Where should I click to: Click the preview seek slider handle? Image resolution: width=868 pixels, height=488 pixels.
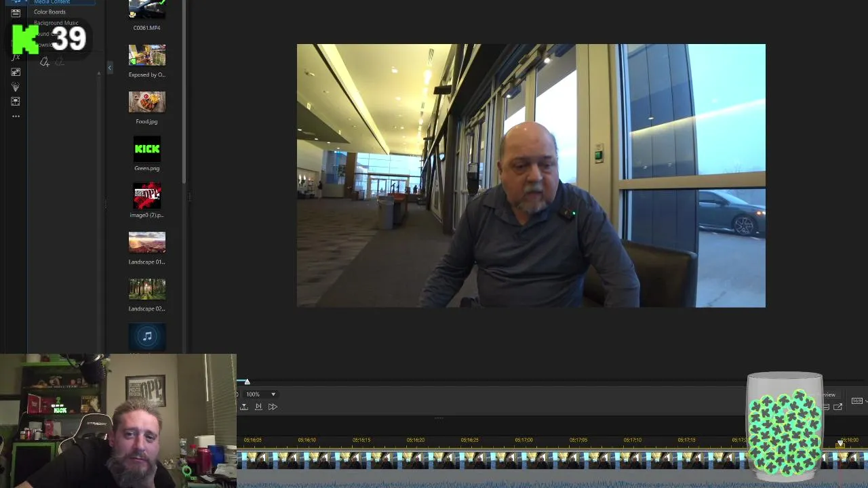pyautogui.click(x=247, y=382)
